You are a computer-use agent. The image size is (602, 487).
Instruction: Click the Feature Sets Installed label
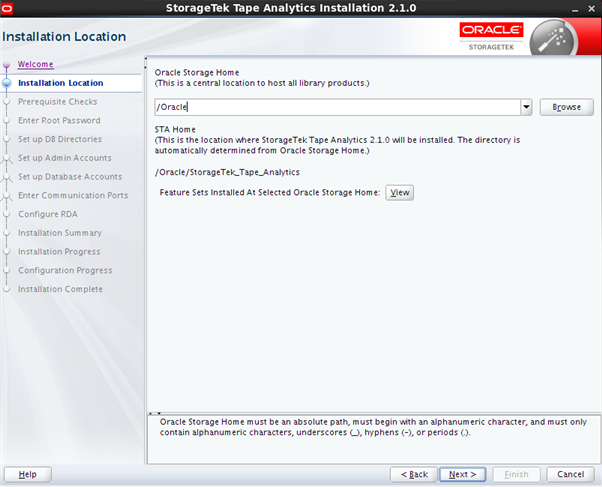[270, 192]
